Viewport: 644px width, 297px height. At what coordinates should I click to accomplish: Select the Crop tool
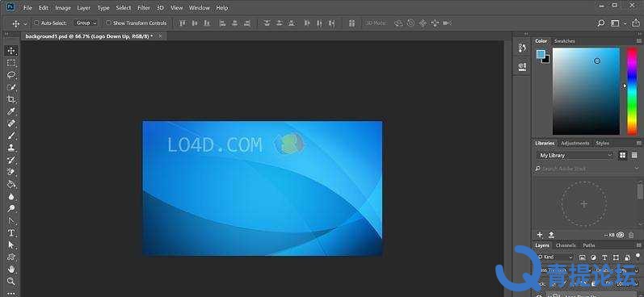coord(11,99)
